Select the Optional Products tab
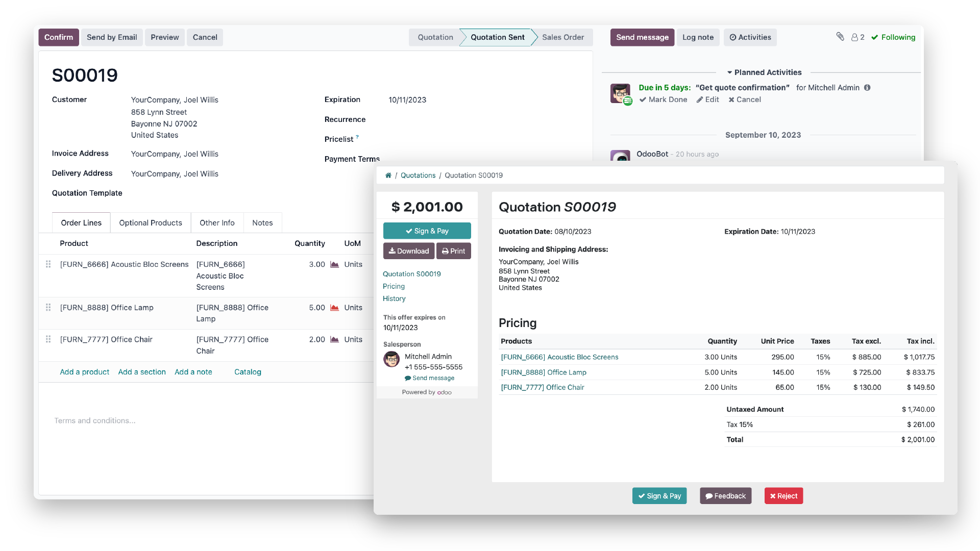This screenshot has height=551, width=980. (x=150, y=222)
